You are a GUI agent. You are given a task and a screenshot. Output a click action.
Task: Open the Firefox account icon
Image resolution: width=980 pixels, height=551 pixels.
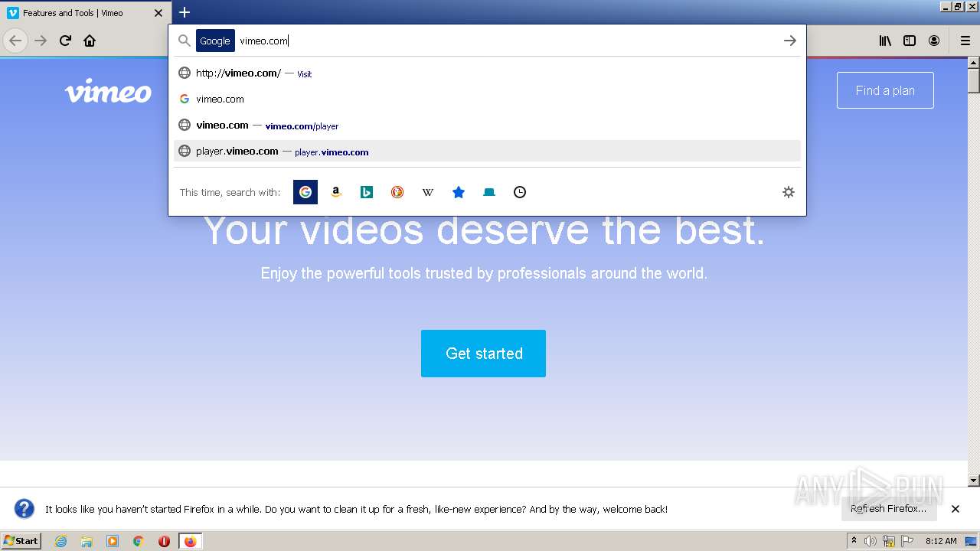[934, 41]
